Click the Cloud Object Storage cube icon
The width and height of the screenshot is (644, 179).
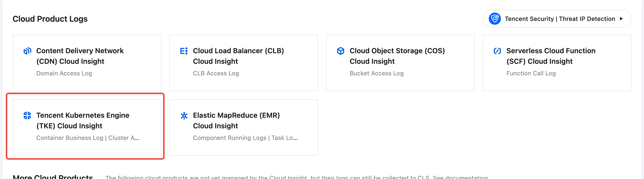(x=341, y=51)
